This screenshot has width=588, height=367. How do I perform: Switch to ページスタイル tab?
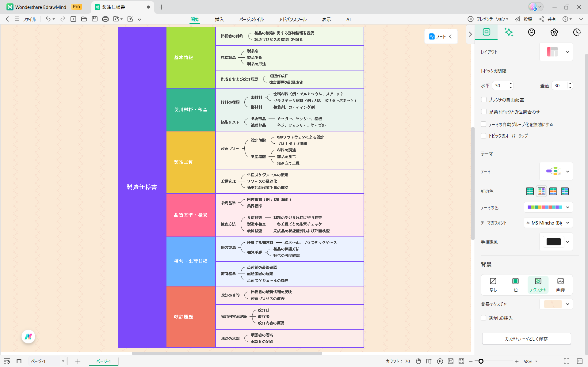[x=251, y=19]
